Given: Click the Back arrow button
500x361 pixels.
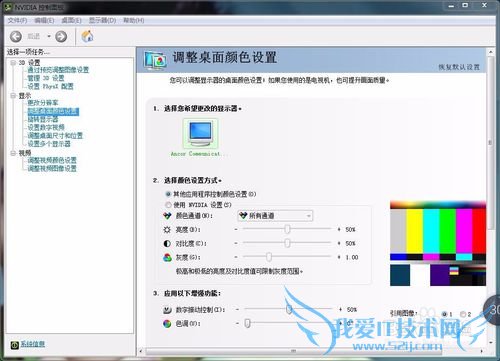Looking at the screenshot, I should pyautogui.click(x=16, y=36).
